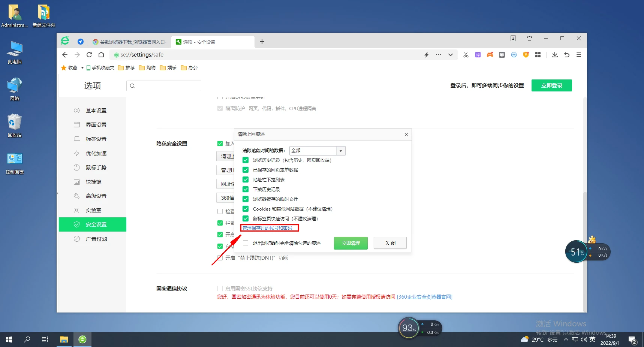Click the 360 browser logo icon
Viewport: 644px width, 347px height.
[x=65, y=41]
